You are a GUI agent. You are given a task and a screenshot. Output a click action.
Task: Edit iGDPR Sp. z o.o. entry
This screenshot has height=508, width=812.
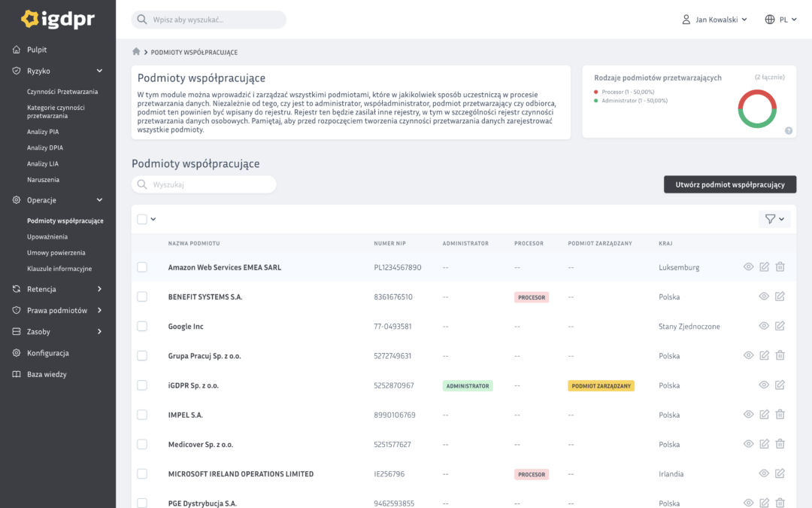pos(780,385)
